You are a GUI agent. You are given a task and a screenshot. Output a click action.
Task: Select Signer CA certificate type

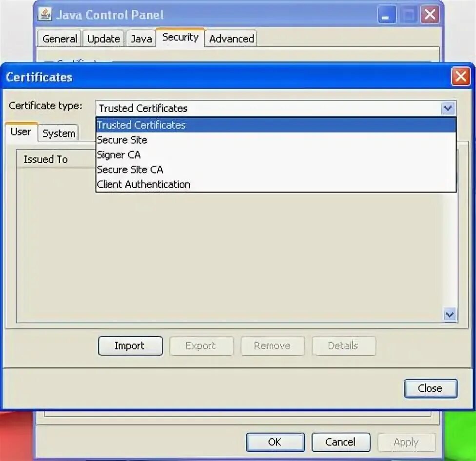point(276,154)
